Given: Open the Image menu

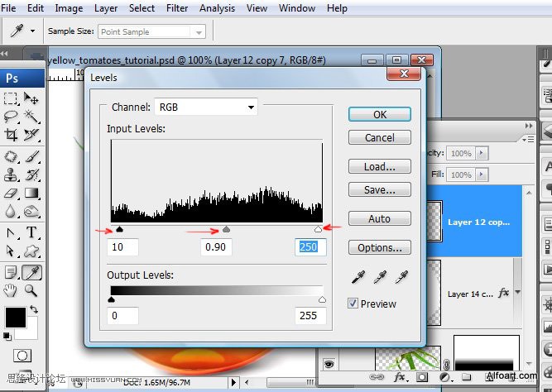Looking at the screenshot, I should pos(69,8).
